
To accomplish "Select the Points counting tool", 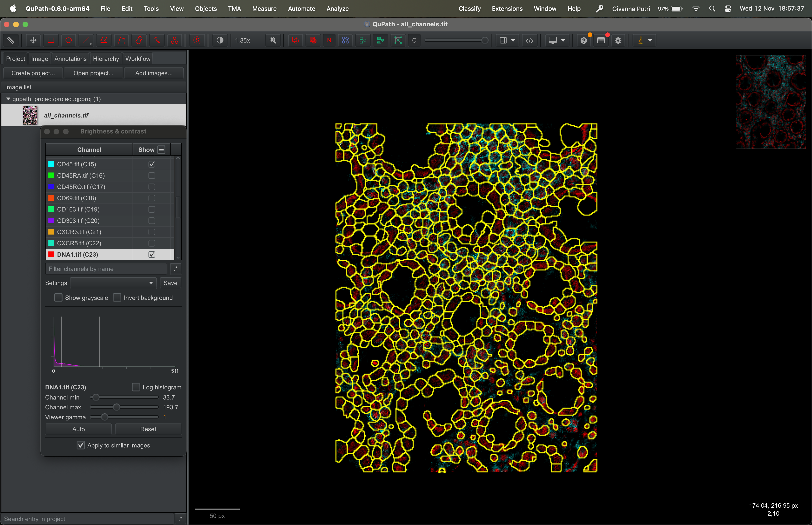I will [175, 40].
